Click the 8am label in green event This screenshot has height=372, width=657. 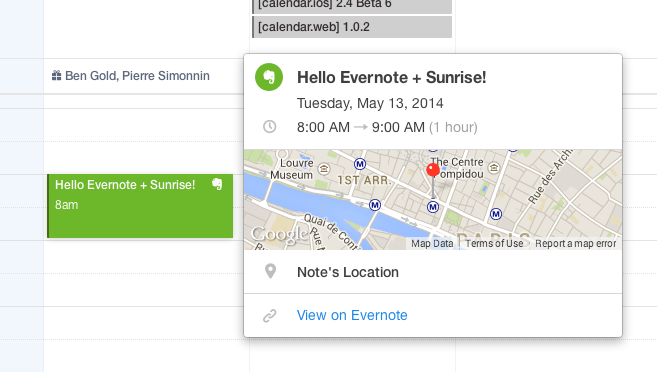(67, 205)
